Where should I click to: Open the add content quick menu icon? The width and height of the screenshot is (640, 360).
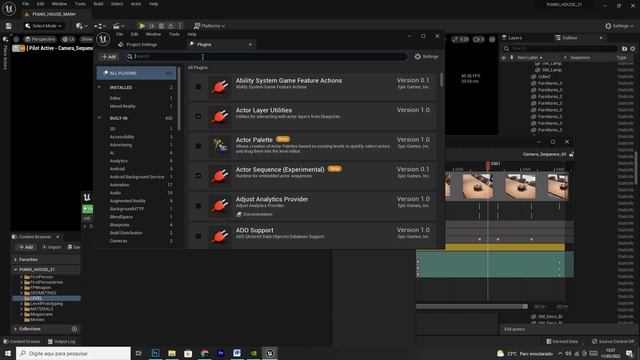pos(81,26)
